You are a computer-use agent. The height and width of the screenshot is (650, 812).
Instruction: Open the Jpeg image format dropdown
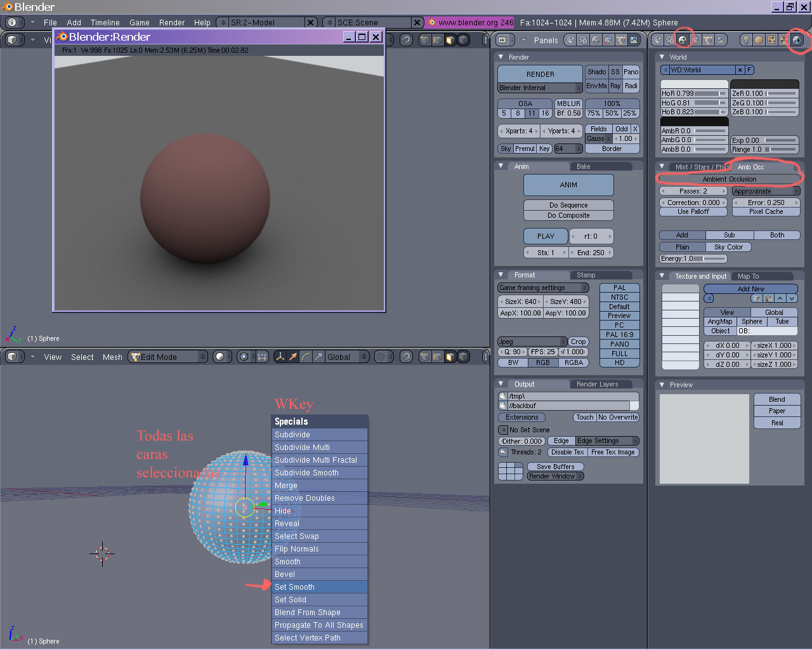(532, 342)
